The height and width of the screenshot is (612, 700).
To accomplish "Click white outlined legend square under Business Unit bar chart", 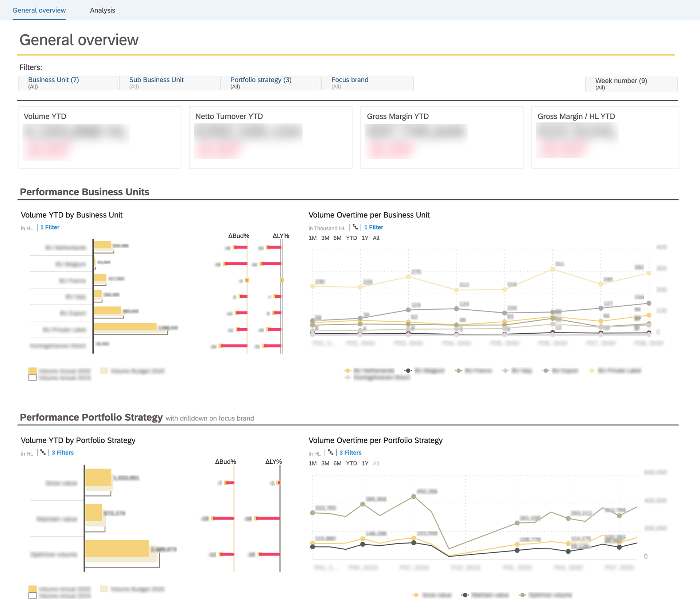I will (32, 378).
